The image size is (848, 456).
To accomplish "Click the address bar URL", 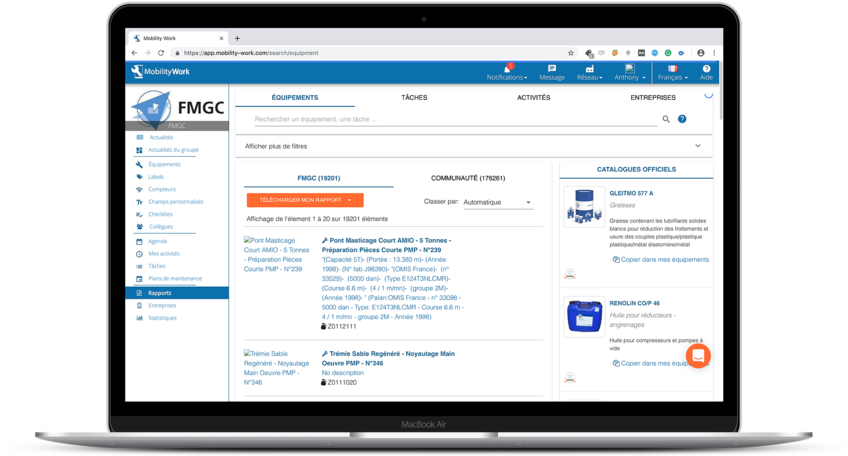I will point(251,53).
